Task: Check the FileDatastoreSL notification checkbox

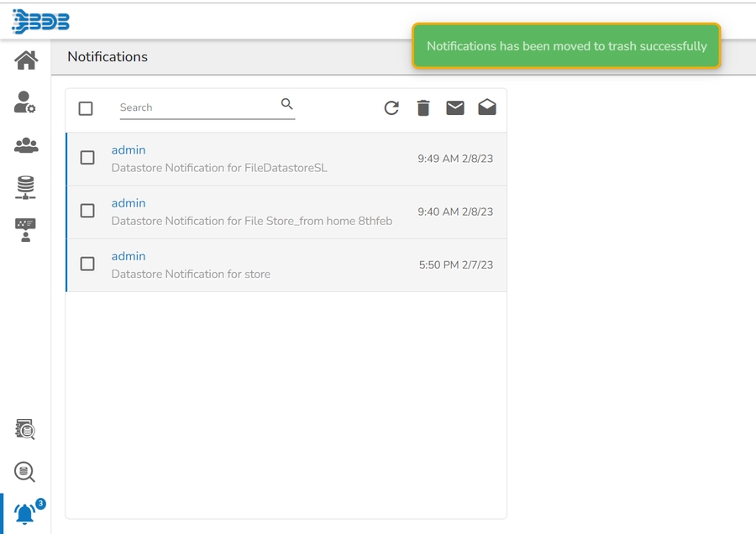Action: pos(87,158)
